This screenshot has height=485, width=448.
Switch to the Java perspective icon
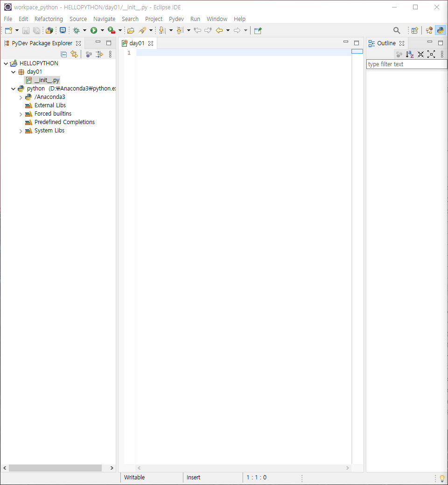tap(429, 30)
